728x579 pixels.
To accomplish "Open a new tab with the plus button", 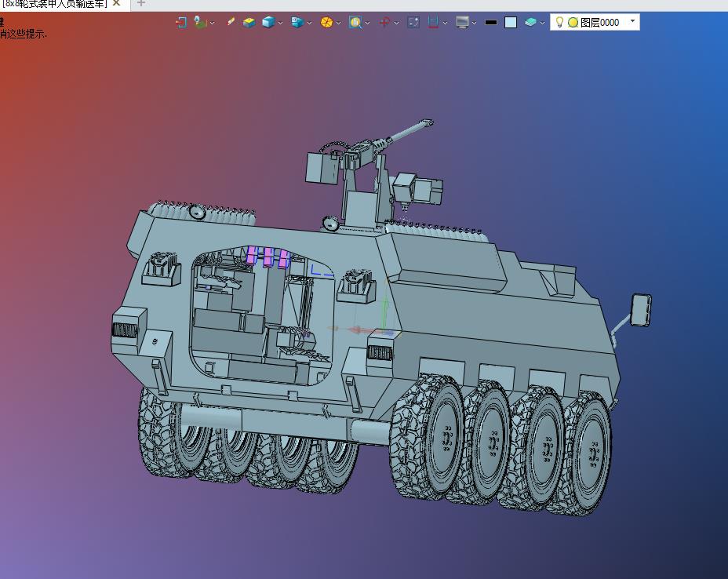I will (141, 4).
